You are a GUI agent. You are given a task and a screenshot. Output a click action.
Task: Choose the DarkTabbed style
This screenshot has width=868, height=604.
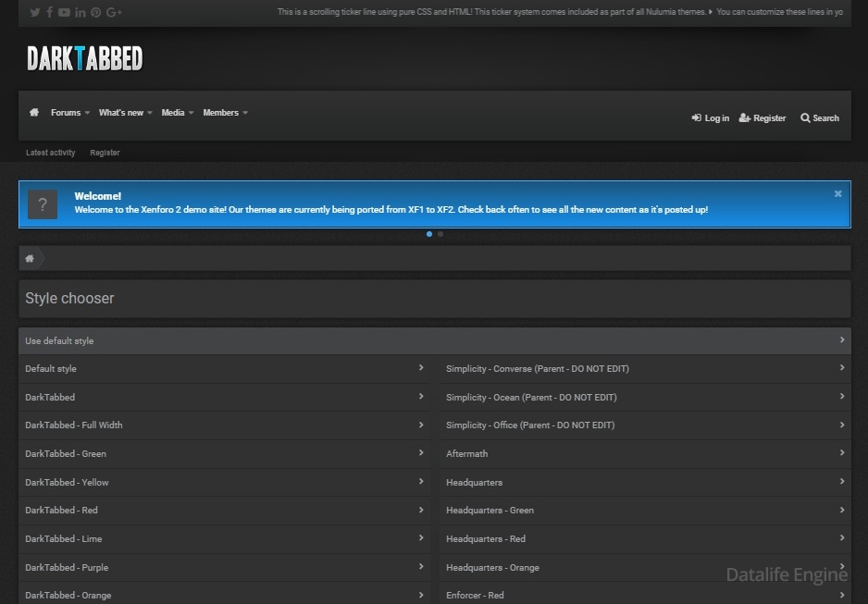[x=225, y=397]
